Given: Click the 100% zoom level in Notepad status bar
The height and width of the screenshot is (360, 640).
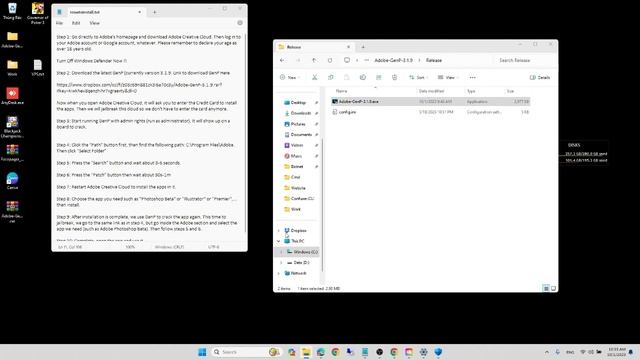Looking at the screenshot, I should 130,247.
